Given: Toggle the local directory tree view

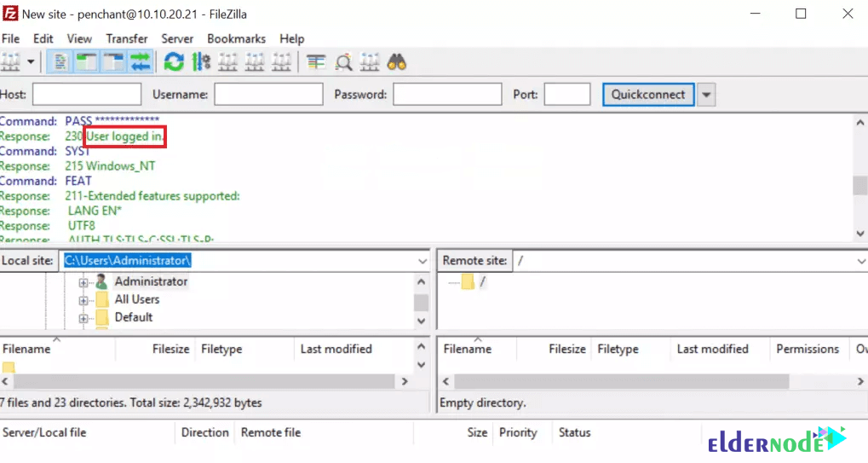Looking at the screenshot, I should [87, 62].
